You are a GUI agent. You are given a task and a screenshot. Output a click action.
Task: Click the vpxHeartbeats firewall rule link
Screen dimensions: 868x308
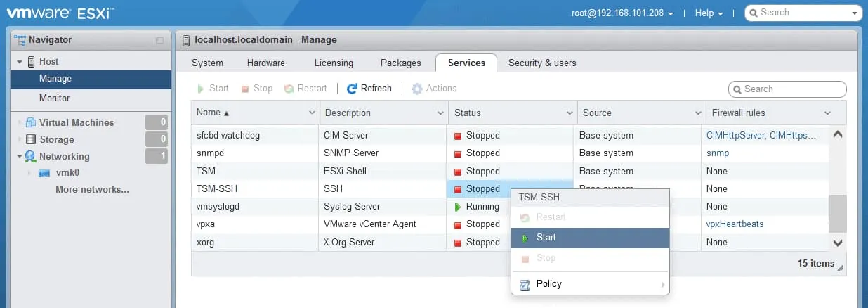coord(735,224)
